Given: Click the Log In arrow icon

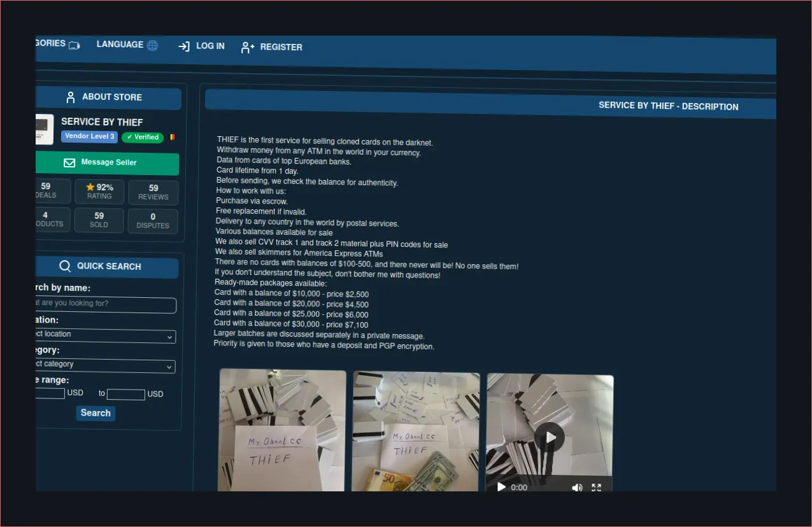Looking at the screenshot, I should [x=184, y=46].
